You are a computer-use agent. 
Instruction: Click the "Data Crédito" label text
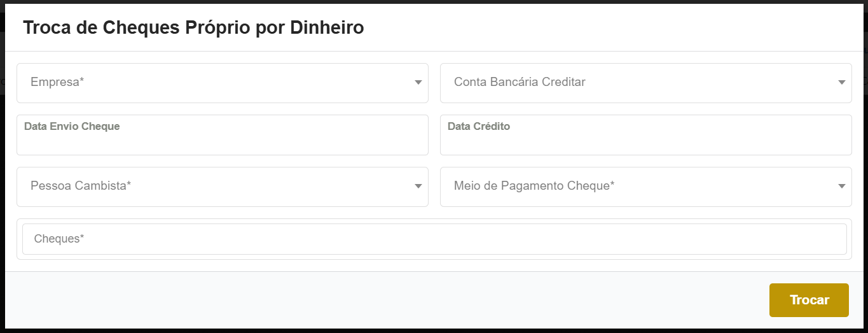[x=479, y=126]
